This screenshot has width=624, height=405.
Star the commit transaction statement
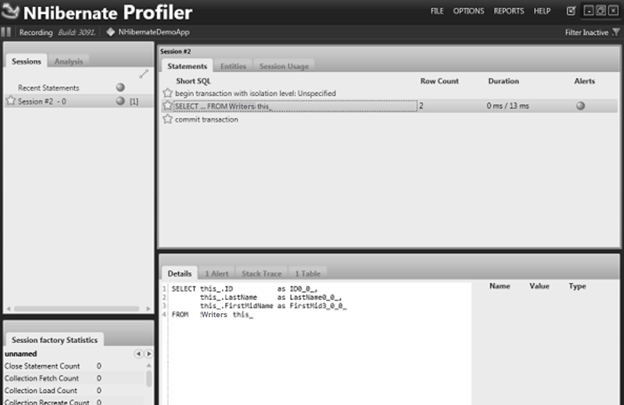(x=168, y=119)
